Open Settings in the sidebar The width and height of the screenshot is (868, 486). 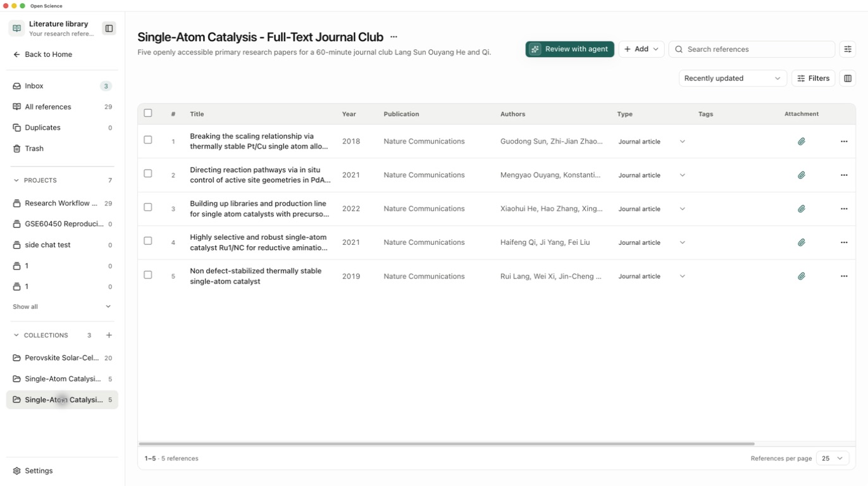pos(62,471)
